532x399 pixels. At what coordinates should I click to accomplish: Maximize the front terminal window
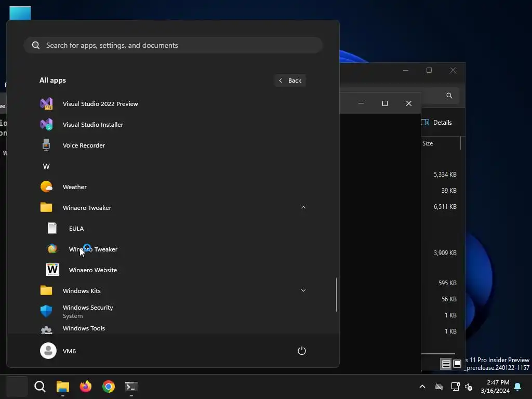[385, 103]
